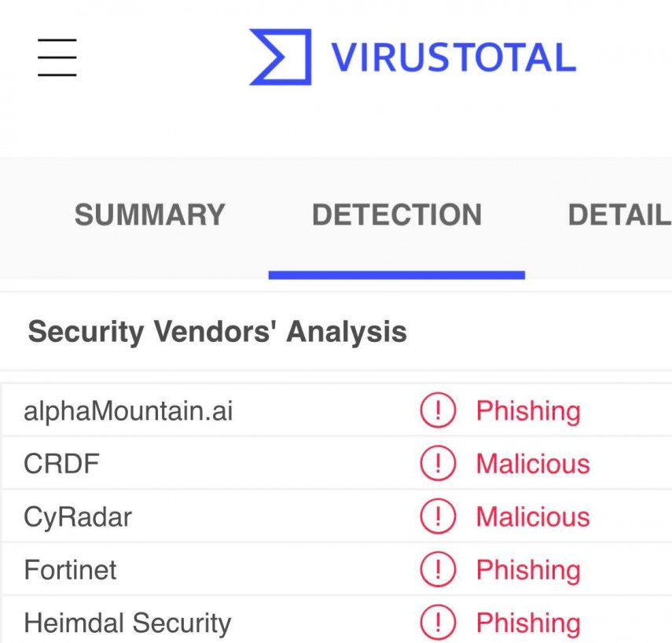Screen dimensions: 672x643
Task: Select the Heimdal Security vendor name
Action: [x=127, y=623]
